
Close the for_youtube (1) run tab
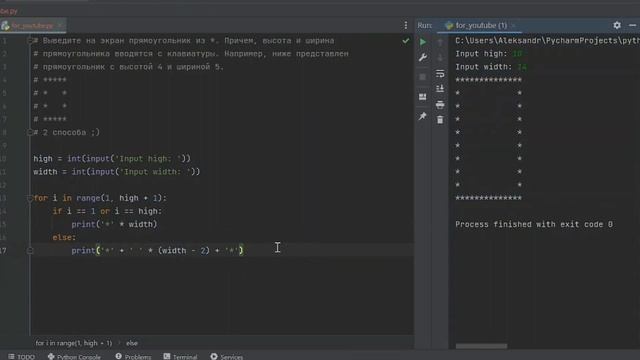(513, 26)
